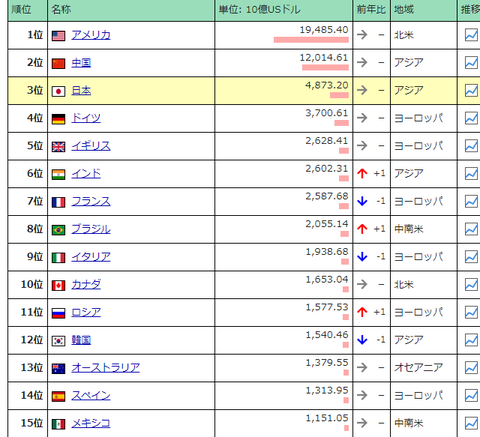This screenshot has width=480, height=437.
Task: Click the United States flag icon
Action: tap(58, 36)
